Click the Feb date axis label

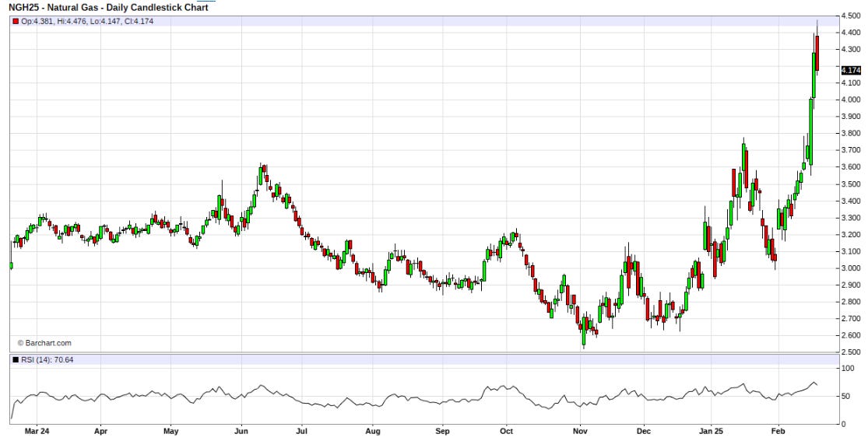[x=778, y=430]
